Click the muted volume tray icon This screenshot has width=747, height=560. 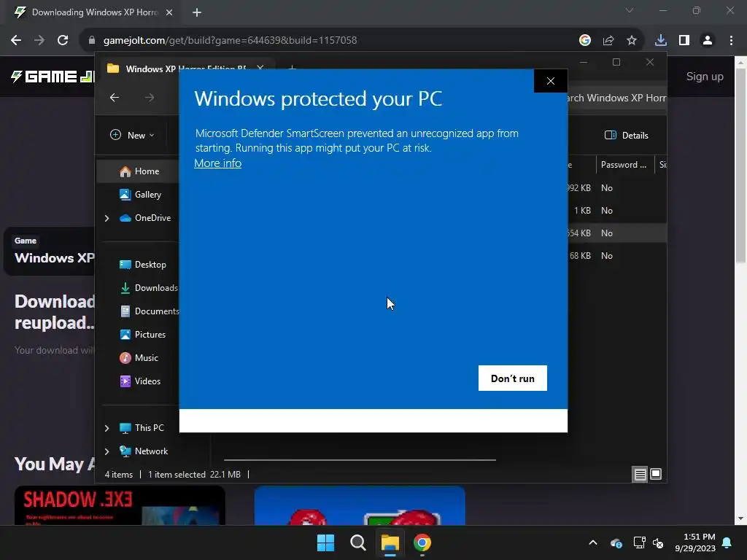(x=658, y=542)
